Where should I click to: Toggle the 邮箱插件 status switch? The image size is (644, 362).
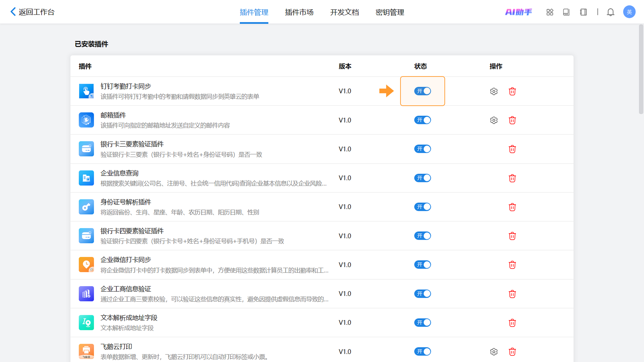tap(422, 120)
